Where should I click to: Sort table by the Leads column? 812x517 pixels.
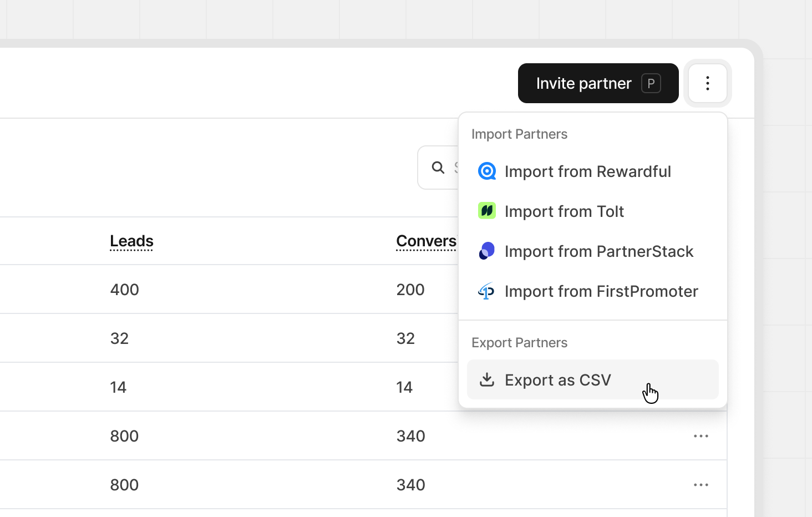pos(131,241)
